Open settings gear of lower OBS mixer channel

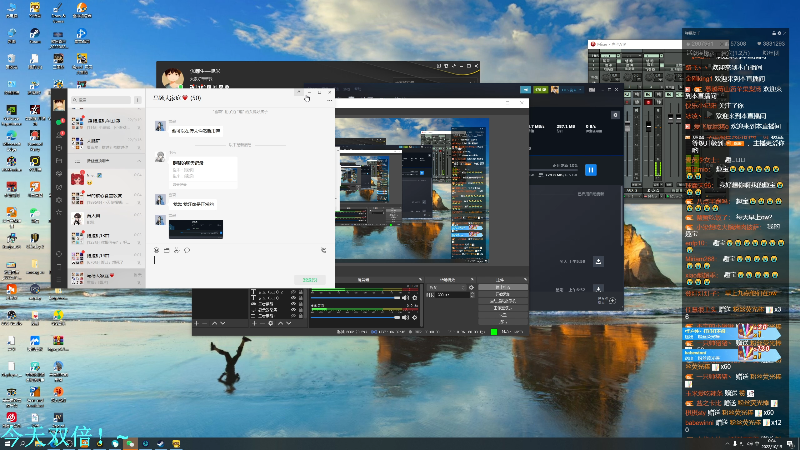coord(414,317)
